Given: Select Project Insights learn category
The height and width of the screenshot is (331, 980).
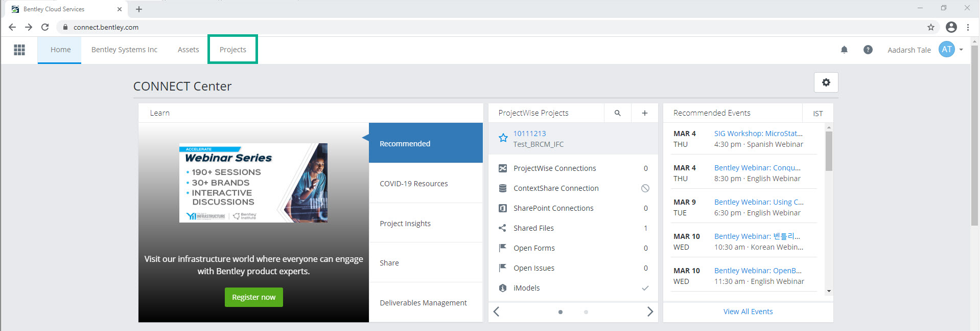Looking at the screenshot, I should [426, 223].
